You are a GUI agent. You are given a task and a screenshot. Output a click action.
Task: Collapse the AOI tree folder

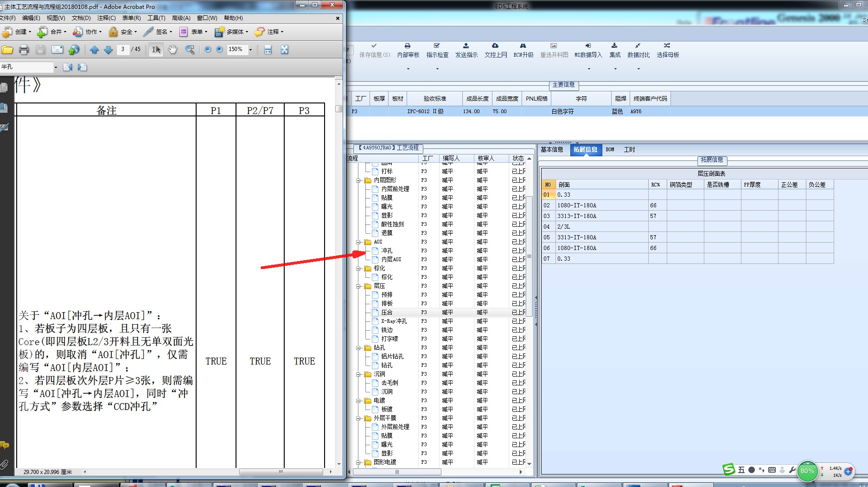(358, 242)
